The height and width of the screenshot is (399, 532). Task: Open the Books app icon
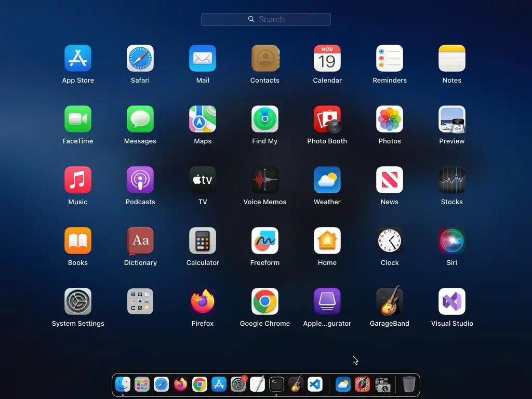pyautogui.click(x=78, y=241)
